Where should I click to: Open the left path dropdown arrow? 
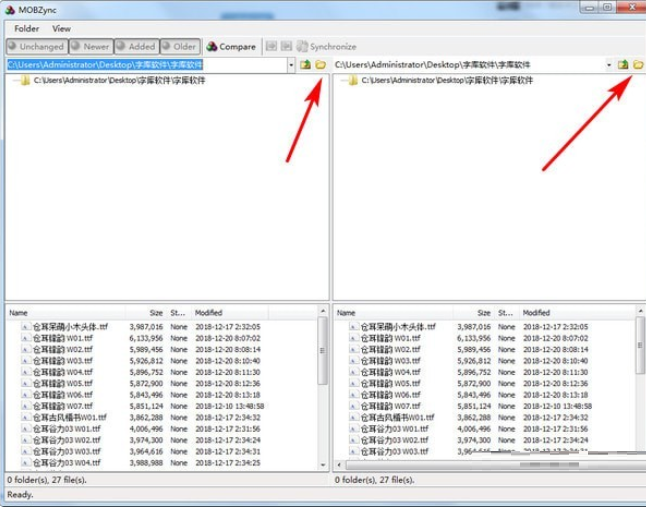290,65
